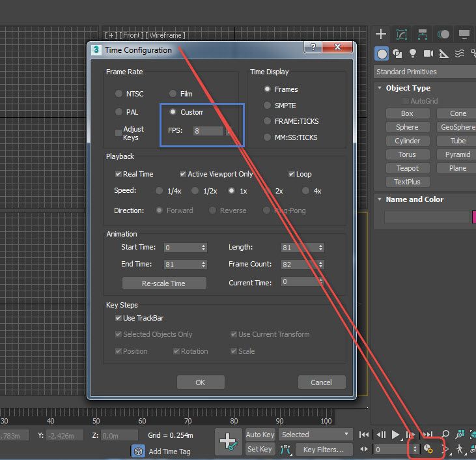Click the Frame Count spinner arrows

[320, 265]
